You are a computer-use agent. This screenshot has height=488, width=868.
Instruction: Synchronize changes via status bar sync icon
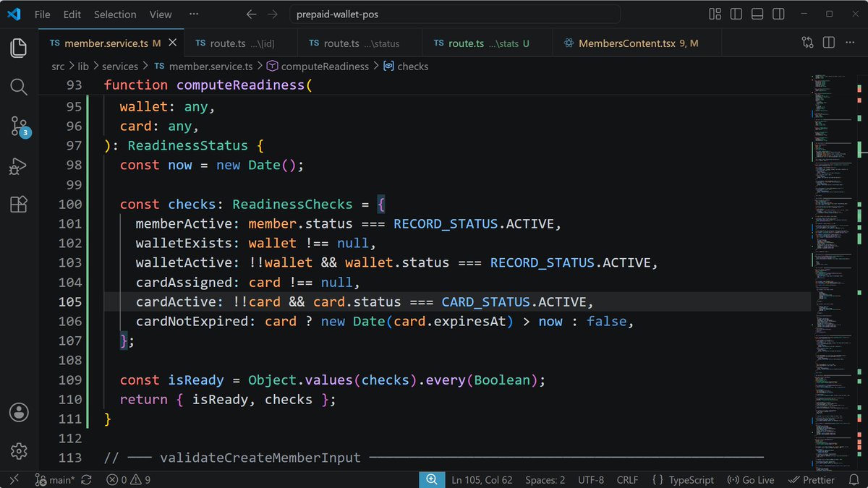click(86, 479)
